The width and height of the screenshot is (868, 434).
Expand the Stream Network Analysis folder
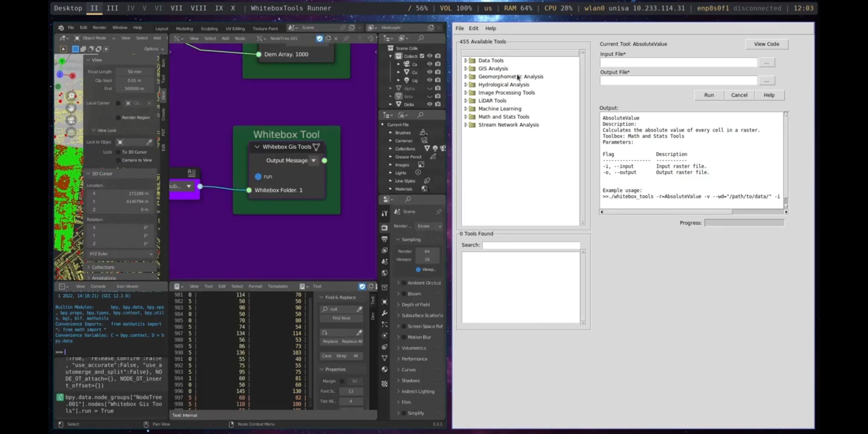click(466, 125)
